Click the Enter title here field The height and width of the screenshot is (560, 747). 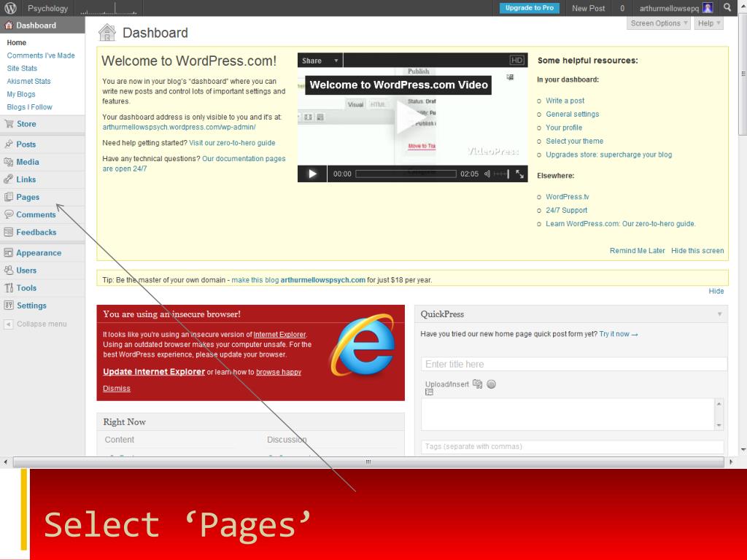point(574,364)
